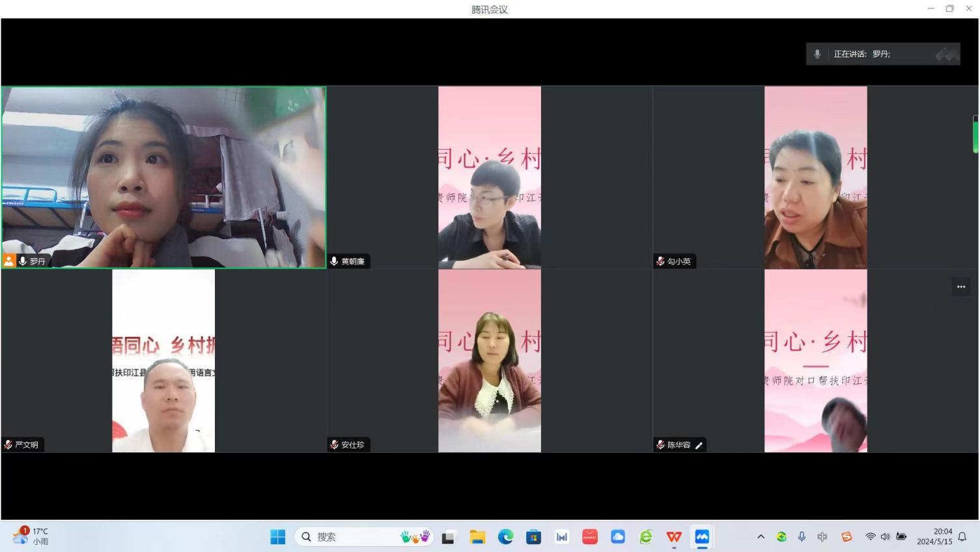Screen dimensions: 980x552
Task: Click the muted mic icon on 严文明's tile
Action: (x=8, y=445)
